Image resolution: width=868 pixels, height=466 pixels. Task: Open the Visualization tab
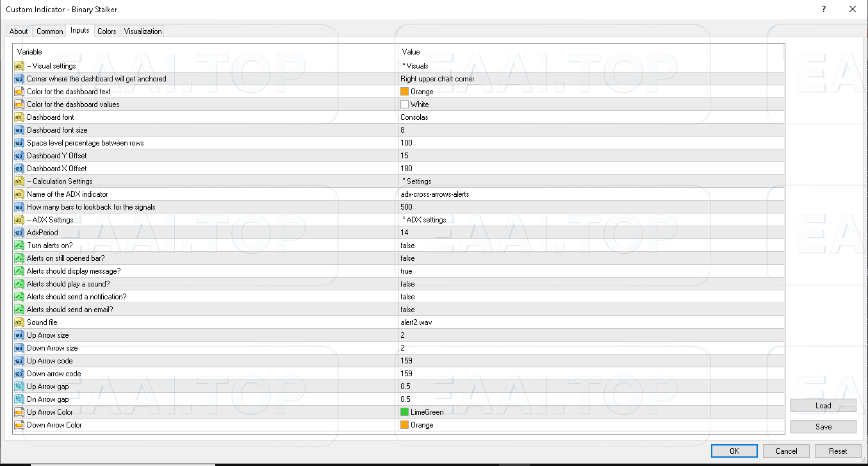143,31
